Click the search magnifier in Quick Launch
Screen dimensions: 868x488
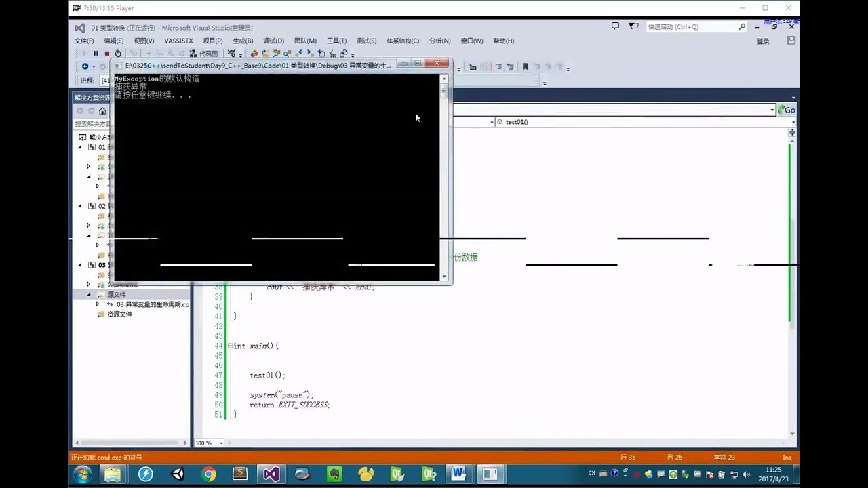tap(742, 27)
